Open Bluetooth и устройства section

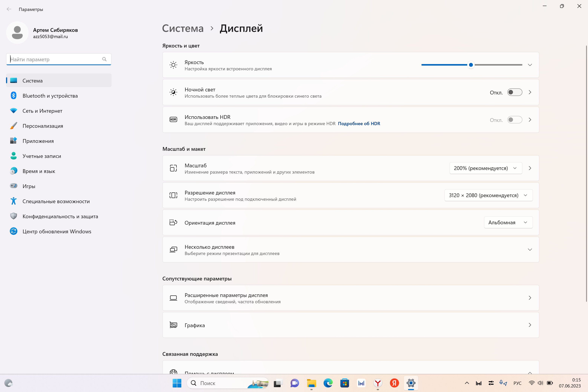[x=59, y=96]
